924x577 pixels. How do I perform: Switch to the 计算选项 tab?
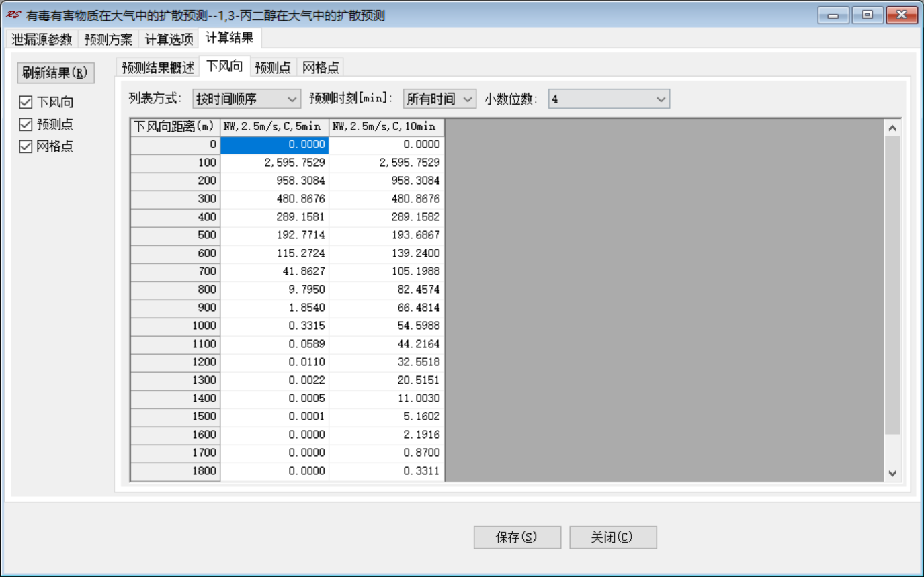(169, 39)
